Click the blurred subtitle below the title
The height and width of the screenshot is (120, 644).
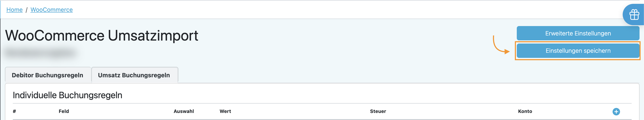click(x=40, y=53)
